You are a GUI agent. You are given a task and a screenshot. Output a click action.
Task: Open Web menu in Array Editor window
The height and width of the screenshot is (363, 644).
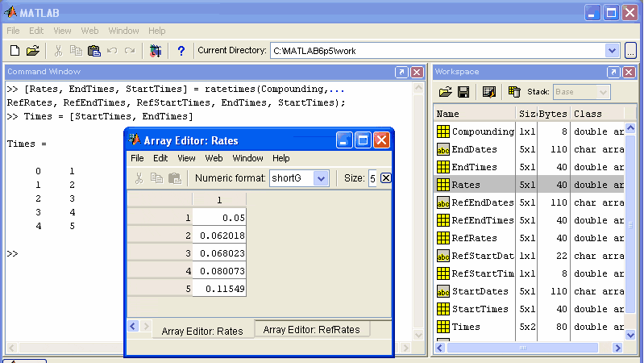[214, 158]
